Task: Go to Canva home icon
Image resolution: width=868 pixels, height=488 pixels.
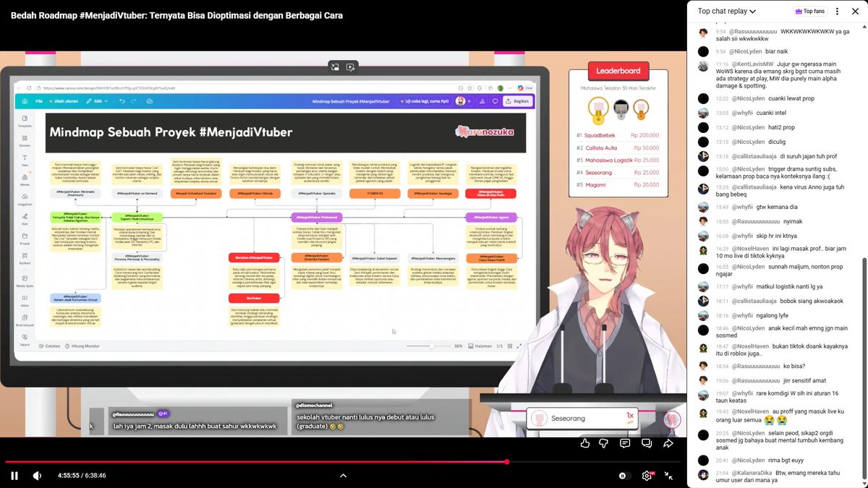Action: tap(25, 101)
